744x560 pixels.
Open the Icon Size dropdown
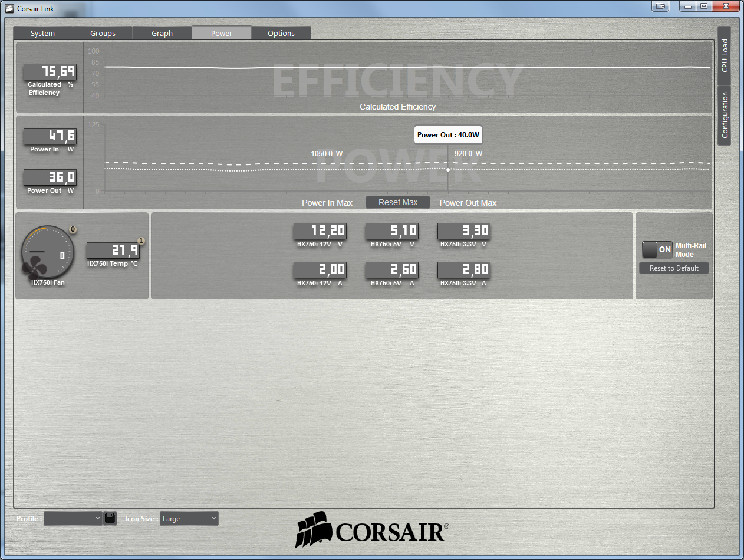[189, 518]
